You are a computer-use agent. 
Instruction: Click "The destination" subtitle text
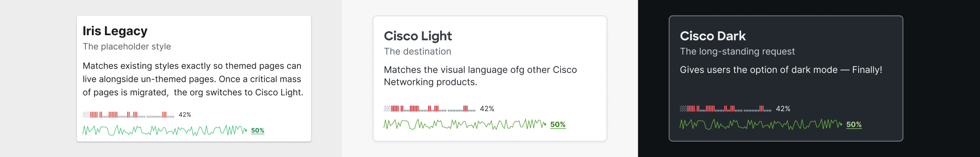click(x=417, y=52)
